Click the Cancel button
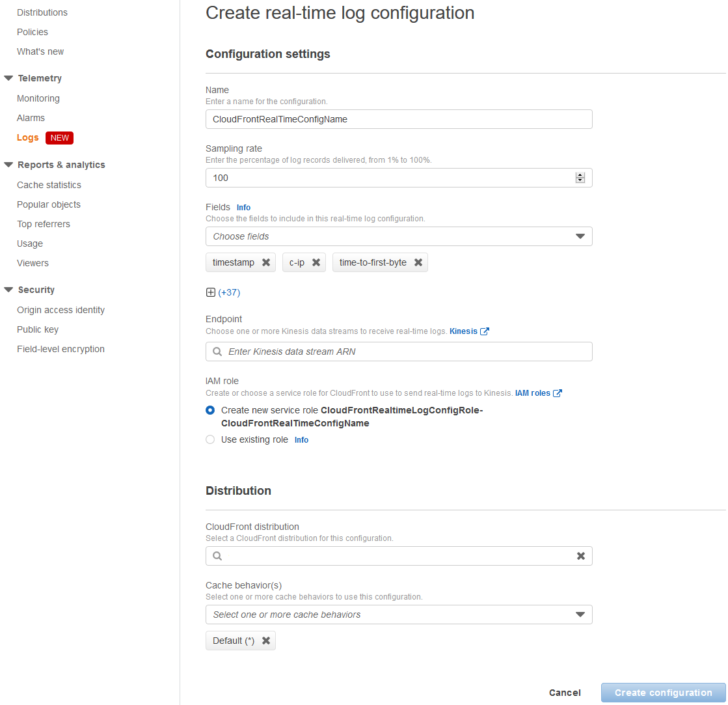 tap(565, 693)
